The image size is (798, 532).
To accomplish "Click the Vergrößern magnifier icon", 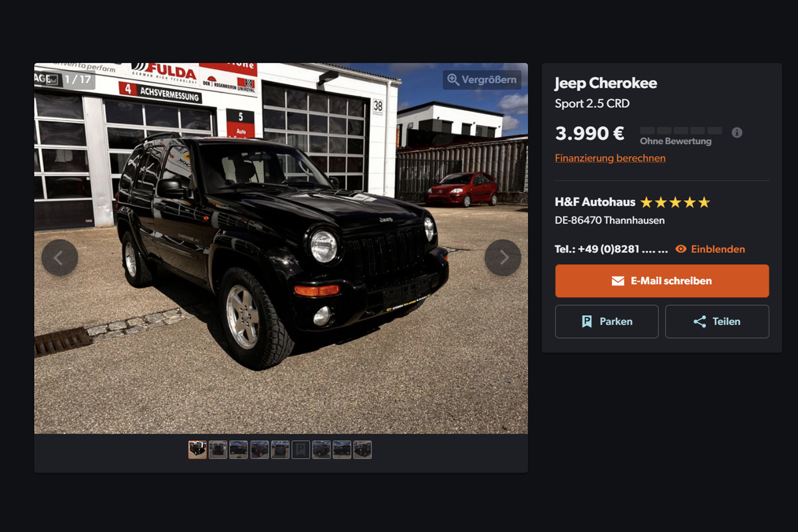I will point(453,80).
